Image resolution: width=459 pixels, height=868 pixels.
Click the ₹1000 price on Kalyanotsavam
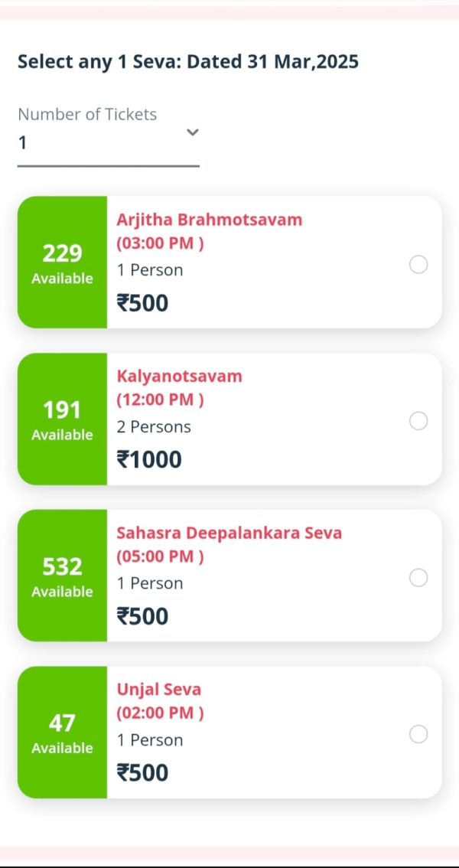pos(149,459)
